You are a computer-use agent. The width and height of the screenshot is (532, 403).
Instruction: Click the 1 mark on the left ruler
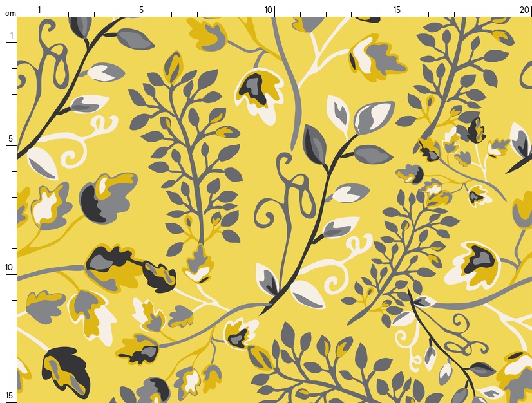pos(10,35)
